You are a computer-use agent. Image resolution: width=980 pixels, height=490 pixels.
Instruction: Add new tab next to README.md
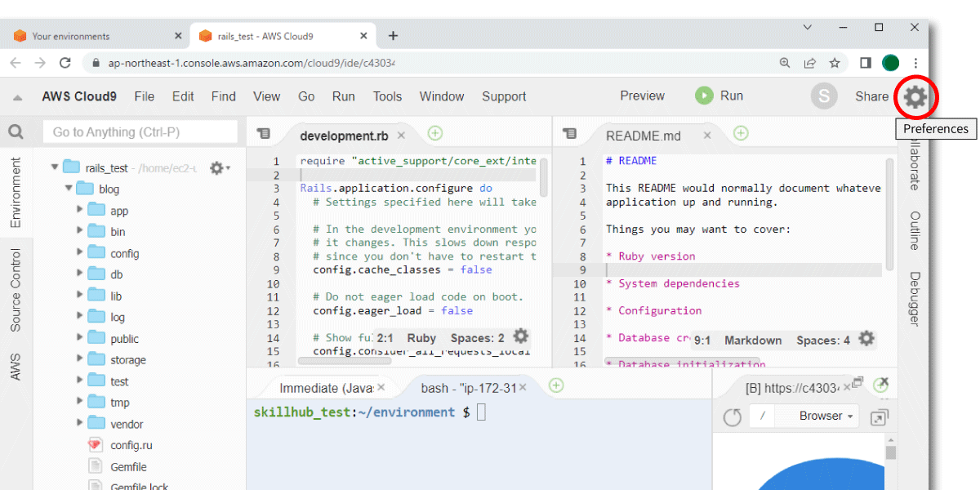point(741,133)
